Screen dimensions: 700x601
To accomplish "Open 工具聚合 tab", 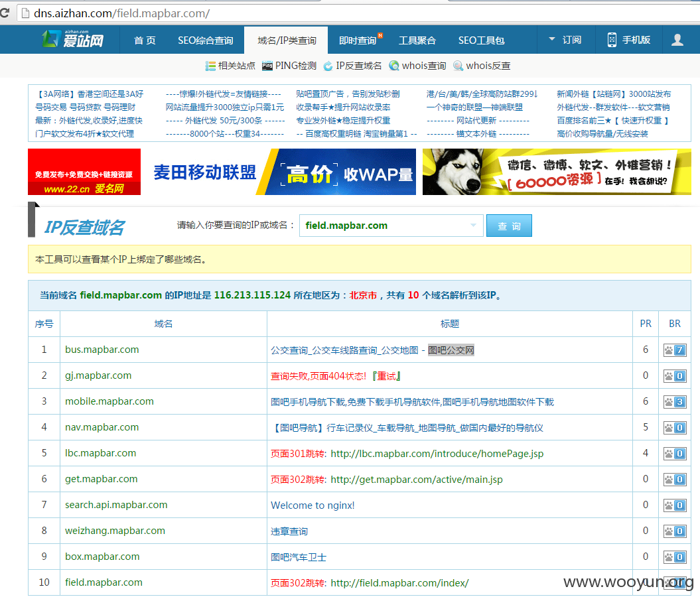I will 417,40.
